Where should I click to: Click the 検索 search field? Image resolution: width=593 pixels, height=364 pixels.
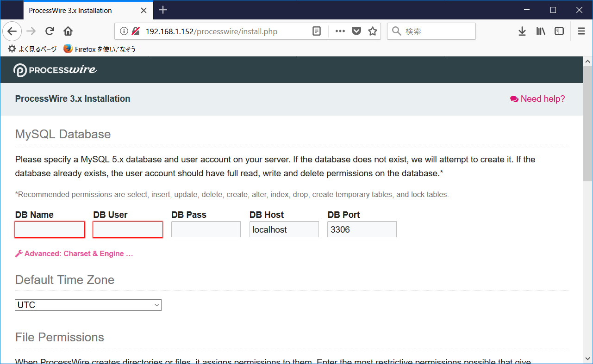tap(431, 31)
